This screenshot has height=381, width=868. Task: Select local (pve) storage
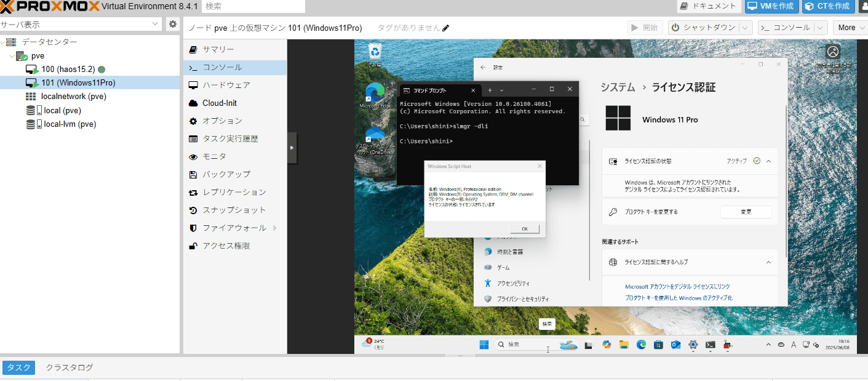[x=63, y=111]
